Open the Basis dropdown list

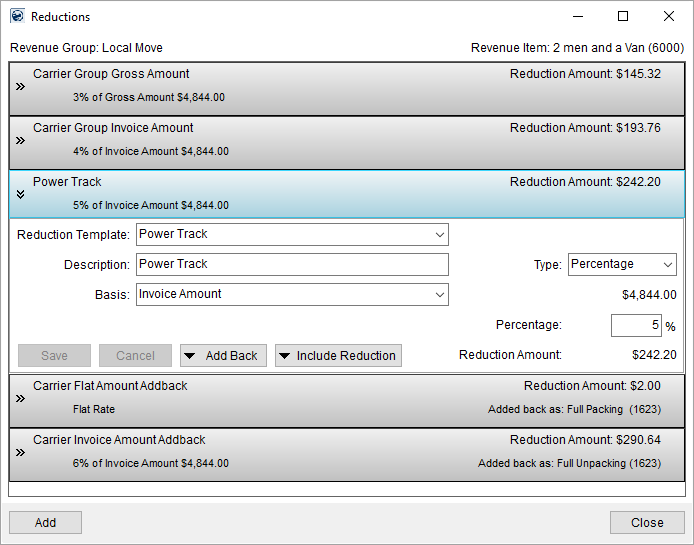pos(440,294)
